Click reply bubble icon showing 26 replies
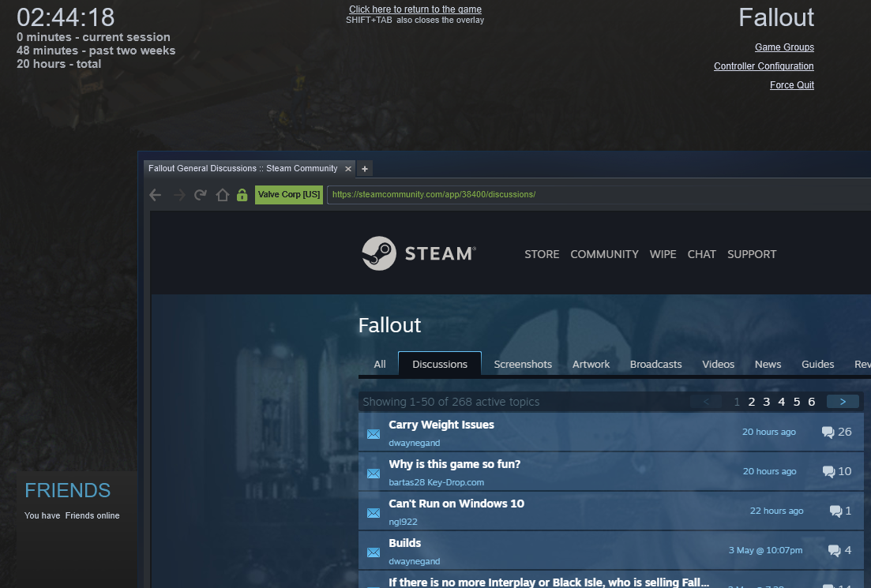This screenshot has width=871, height=588. click(828, 432)
